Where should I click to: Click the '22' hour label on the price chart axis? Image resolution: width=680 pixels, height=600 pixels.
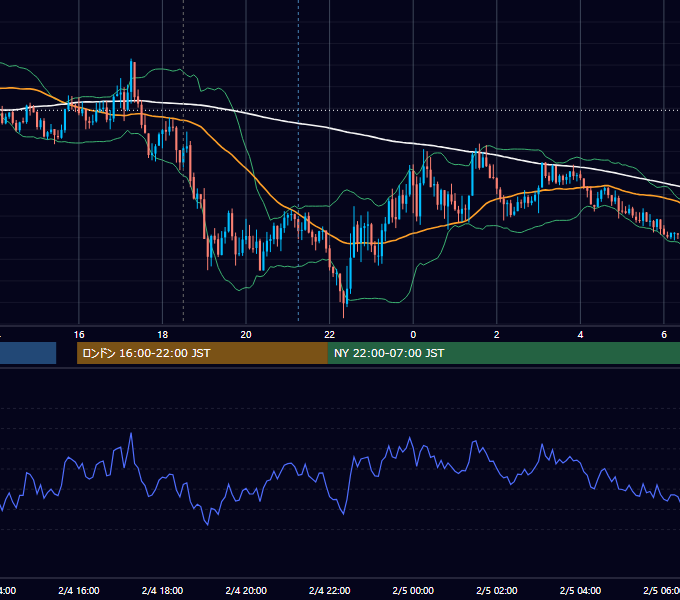(330, 335)
